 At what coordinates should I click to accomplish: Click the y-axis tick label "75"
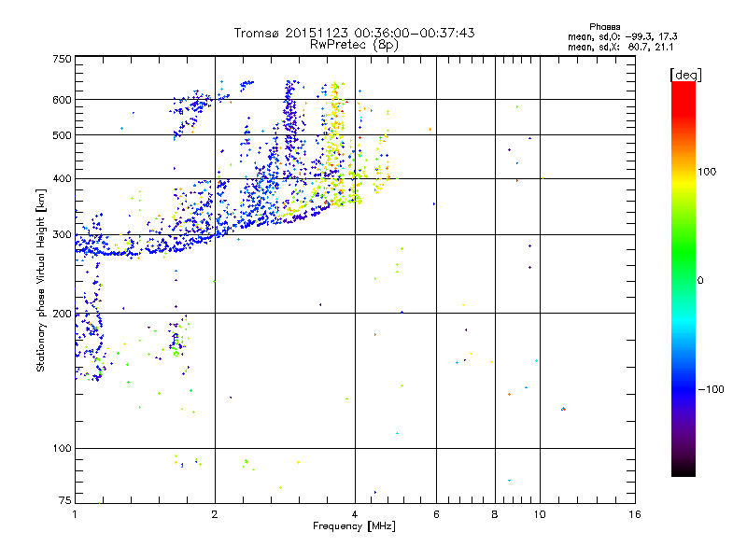tap(65, 500)
